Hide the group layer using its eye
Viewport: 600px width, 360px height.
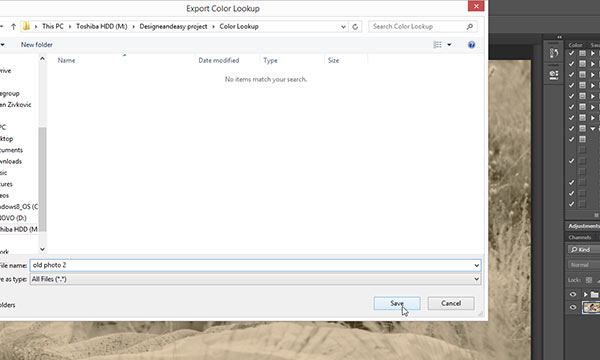click(573, 294)
